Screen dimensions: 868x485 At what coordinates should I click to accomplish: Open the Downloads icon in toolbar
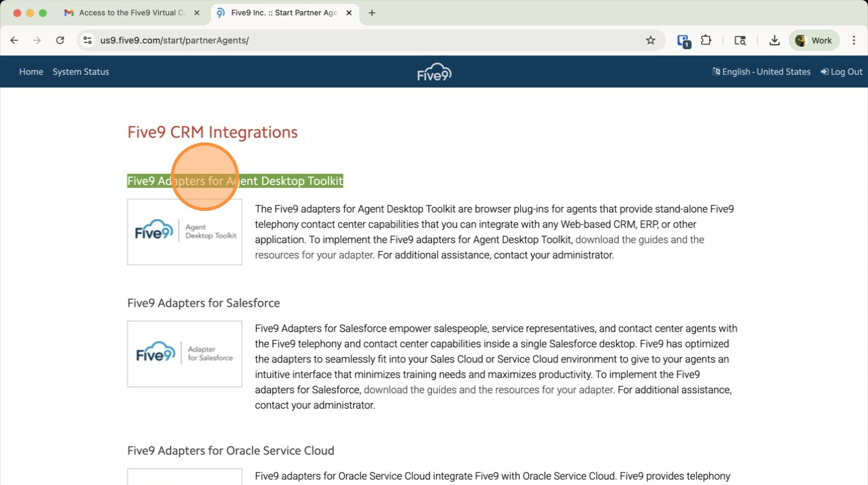tap(774, 40)
